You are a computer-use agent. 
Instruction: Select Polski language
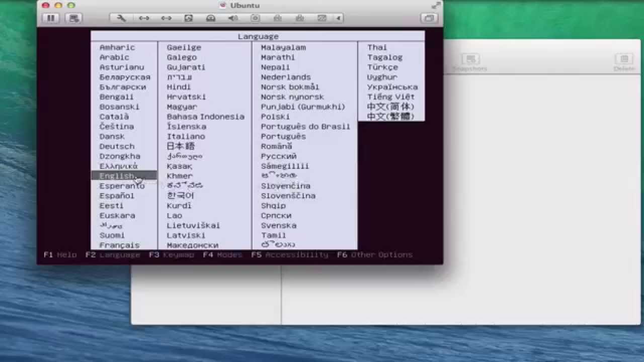275,117
